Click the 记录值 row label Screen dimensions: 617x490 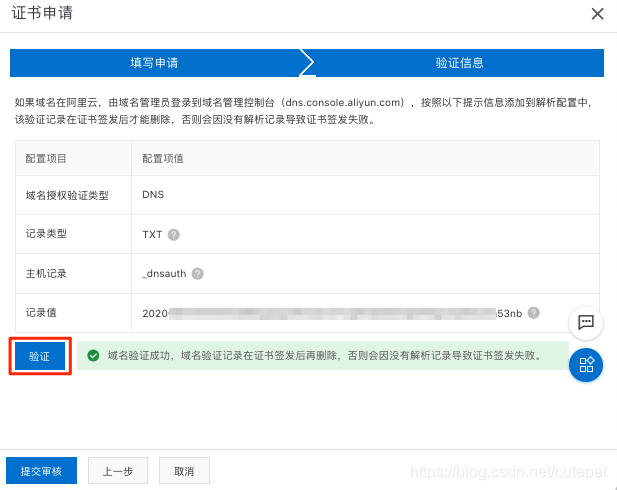[x=41, y=312]
